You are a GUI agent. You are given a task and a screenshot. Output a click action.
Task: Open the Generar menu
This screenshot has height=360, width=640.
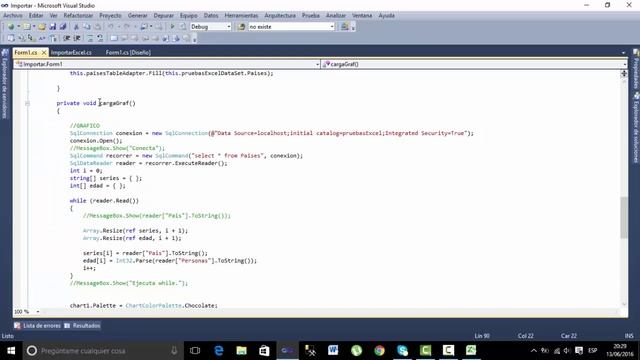[138, 16]
